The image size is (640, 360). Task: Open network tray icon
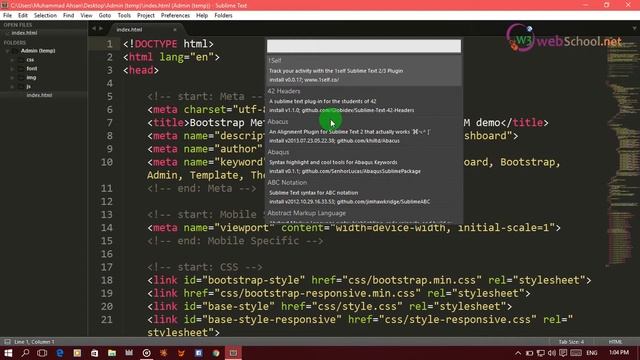click(541, 353)
